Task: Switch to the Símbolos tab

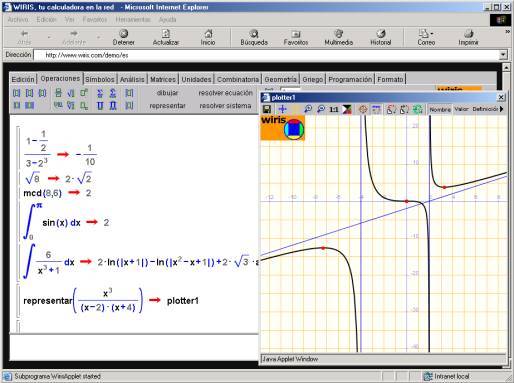Action: tap(100, 79)
